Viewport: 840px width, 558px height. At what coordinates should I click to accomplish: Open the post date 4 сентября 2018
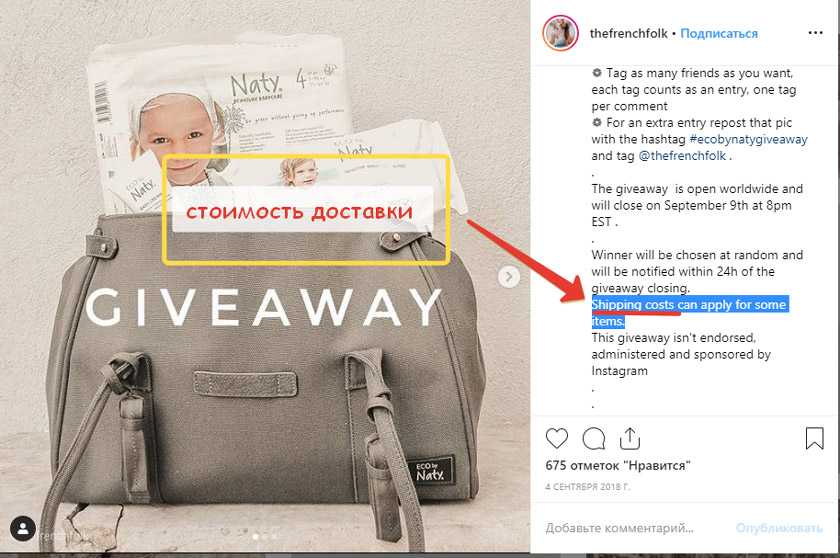(x=588, y=487)
